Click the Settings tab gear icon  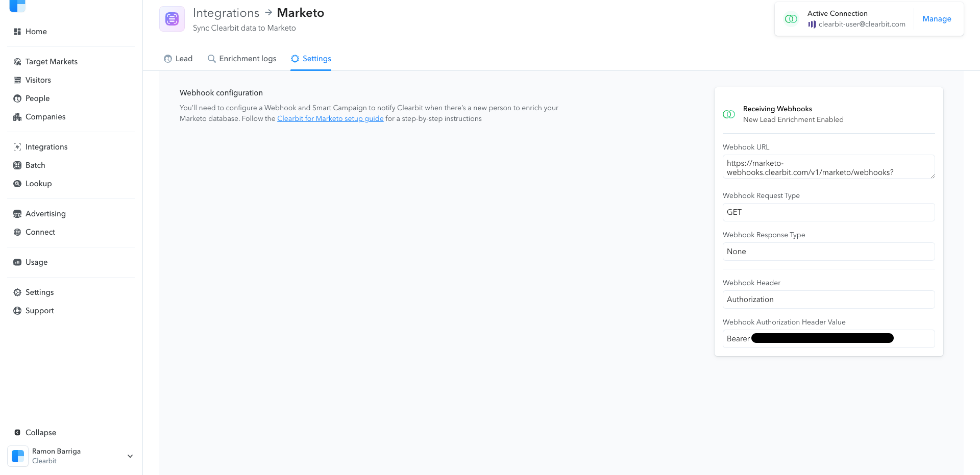pyautogui.click(x=295, y=59)
